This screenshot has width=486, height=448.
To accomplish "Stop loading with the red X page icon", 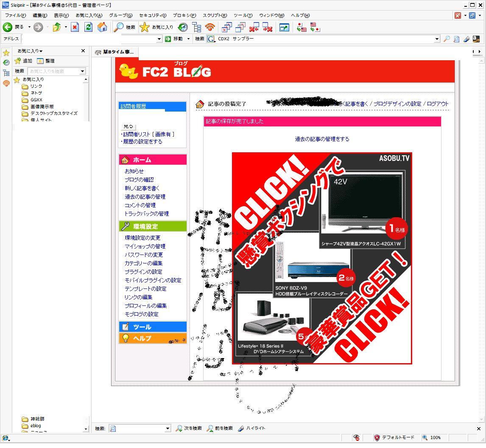I will 75,27.
